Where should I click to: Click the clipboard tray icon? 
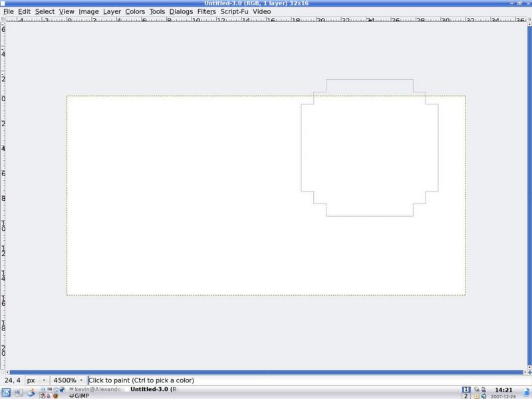477,396
